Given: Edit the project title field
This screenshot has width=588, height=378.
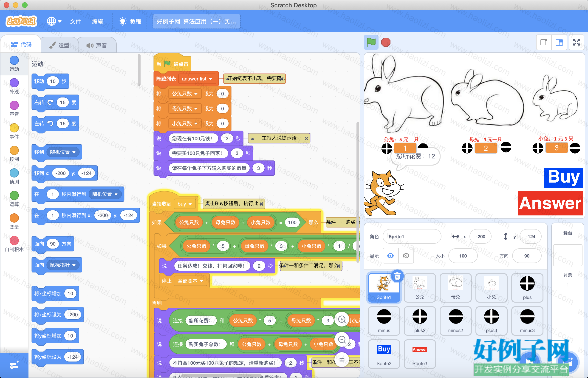Looking at the screenshot, I should 196,21.
